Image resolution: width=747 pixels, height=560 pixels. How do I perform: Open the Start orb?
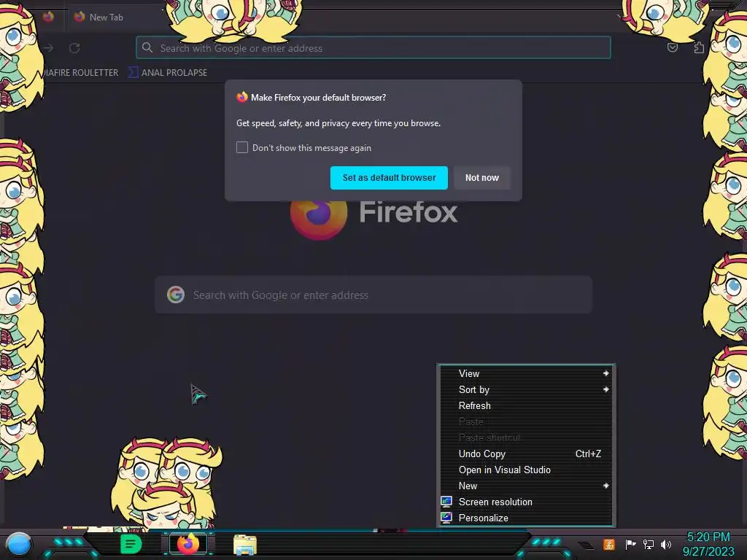tap(19, 544)
